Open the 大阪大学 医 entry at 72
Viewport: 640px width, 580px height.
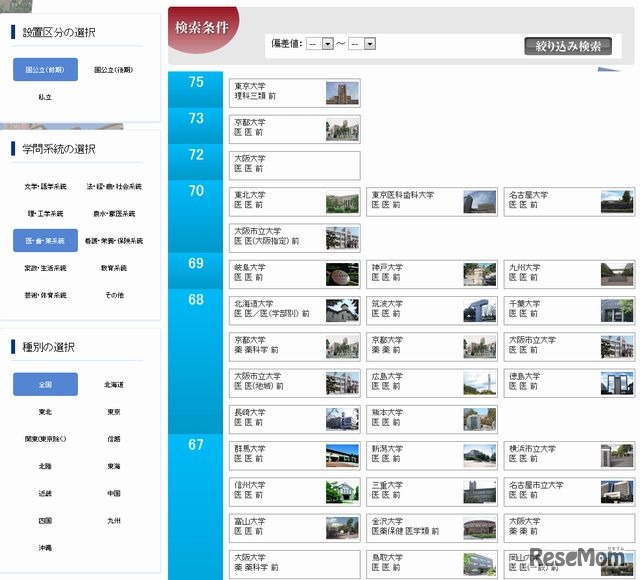[294, 165]
